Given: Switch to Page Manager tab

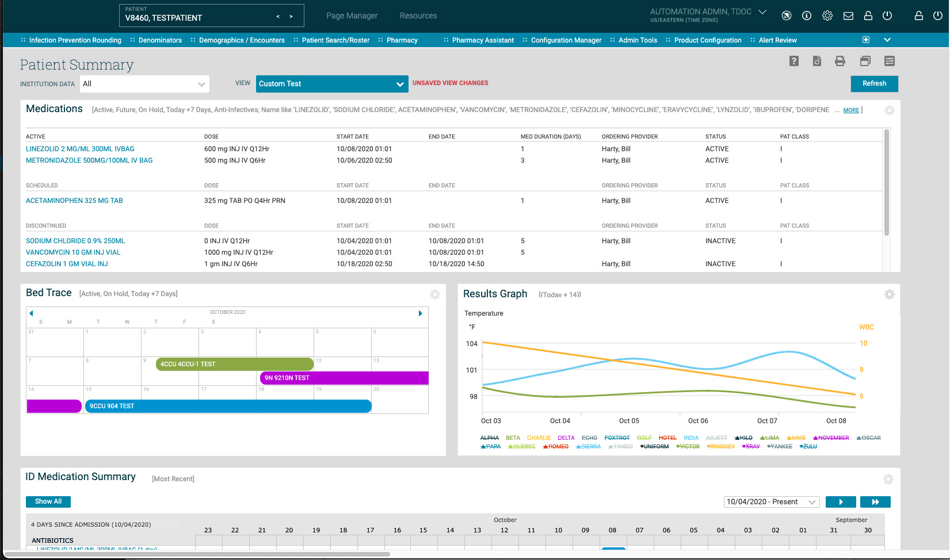Looking at the screenshot, I should [x=352, y=16].
